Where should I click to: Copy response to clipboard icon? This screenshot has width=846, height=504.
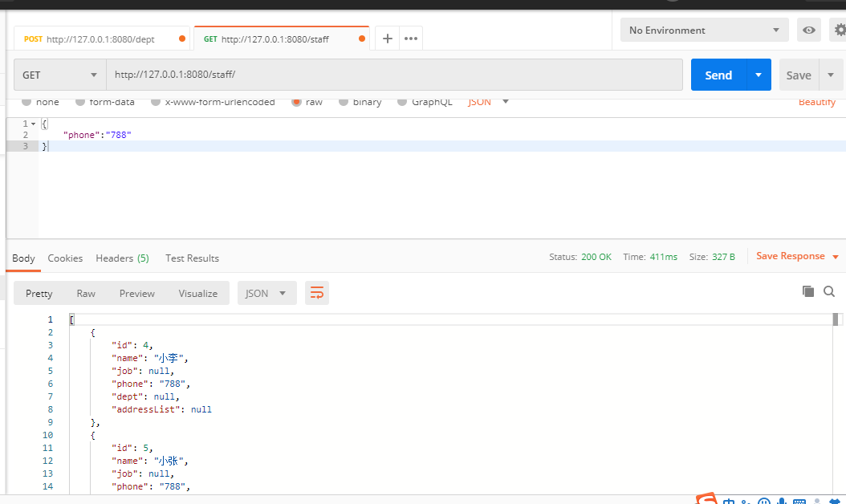807,291
